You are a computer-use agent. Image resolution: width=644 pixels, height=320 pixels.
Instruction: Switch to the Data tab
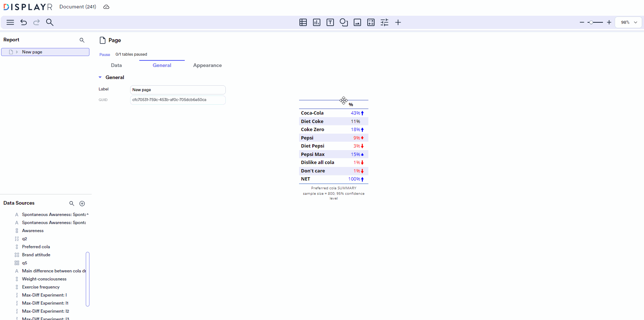[116, 65]
